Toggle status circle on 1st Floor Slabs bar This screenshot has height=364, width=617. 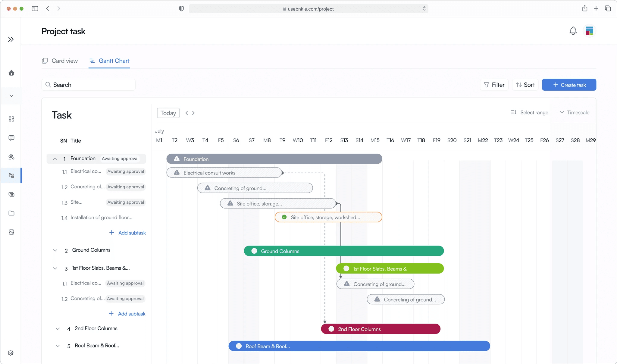(346, 268)
